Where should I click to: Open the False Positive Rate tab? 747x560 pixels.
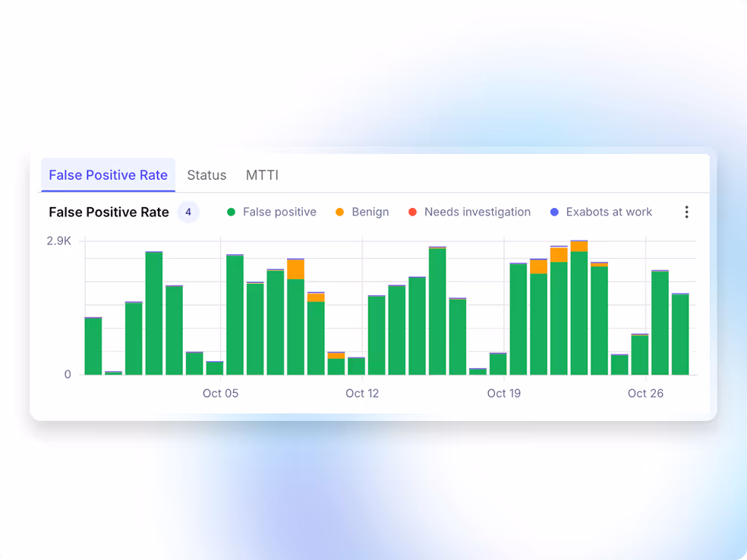(x=108, y=175)
